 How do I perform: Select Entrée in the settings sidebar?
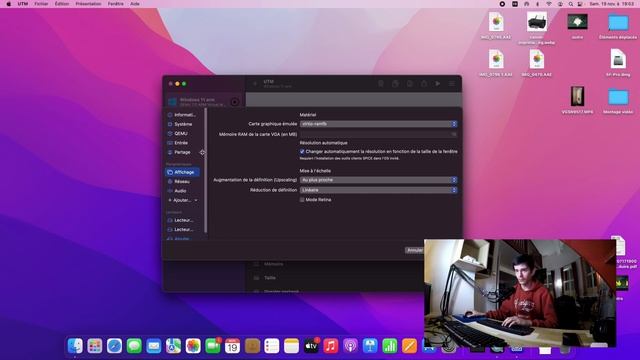point(182,143)
